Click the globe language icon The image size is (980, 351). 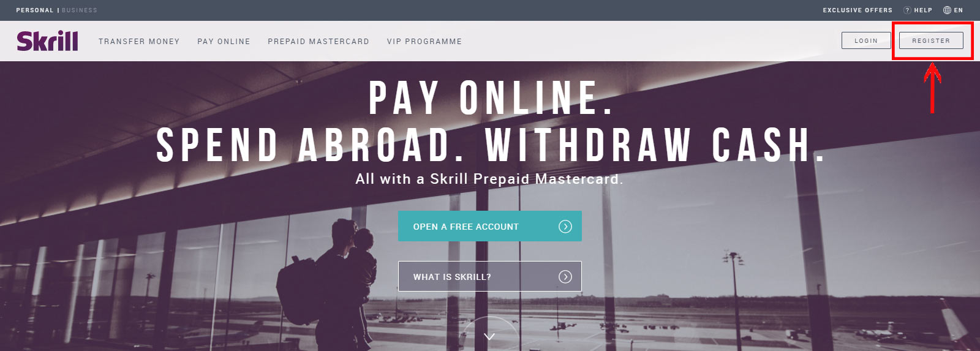coord(947,10)
